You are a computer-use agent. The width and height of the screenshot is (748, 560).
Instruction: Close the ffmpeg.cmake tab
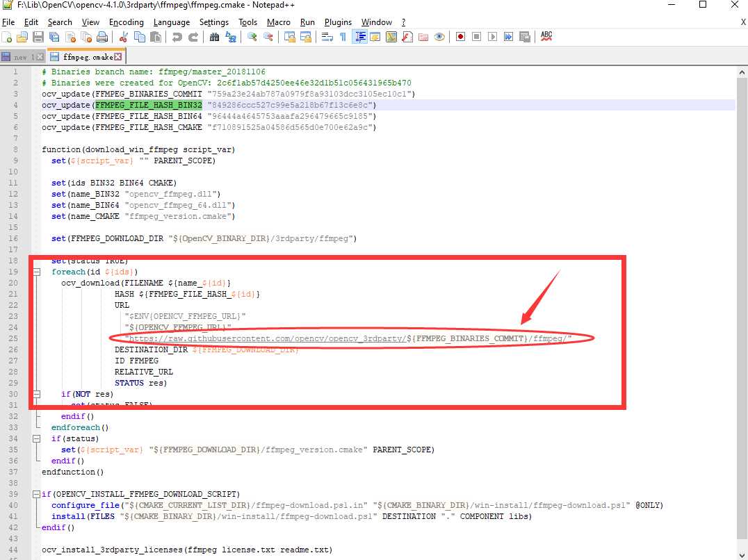coord(117,57)
